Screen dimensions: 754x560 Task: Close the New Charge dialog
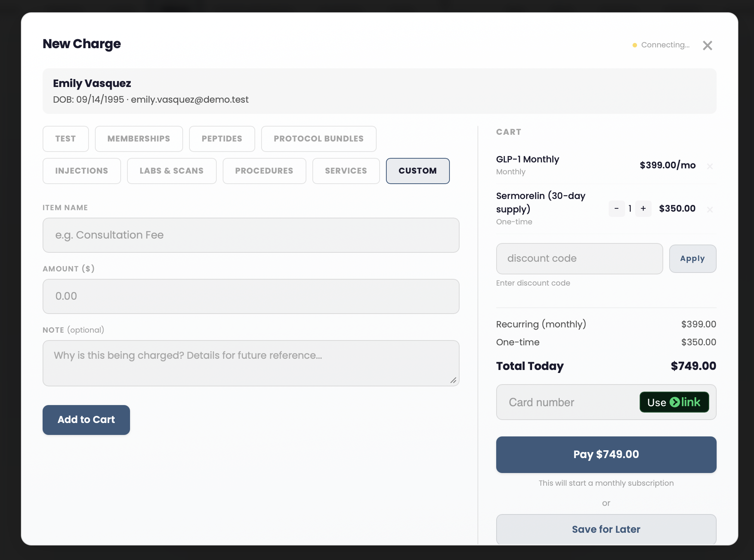(x=707, y=45)
